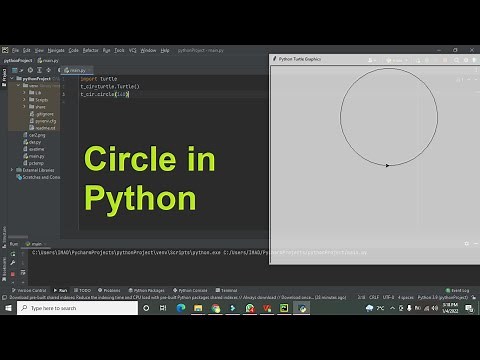
Task: Open the Window menu
Action: coord(148,50)
